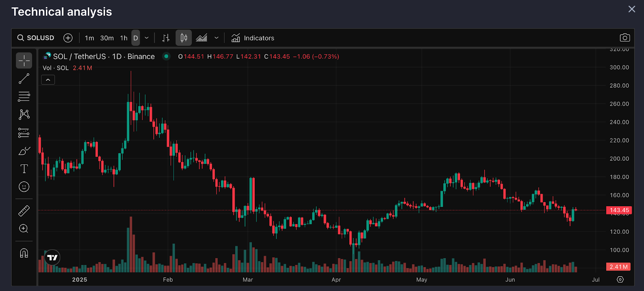Click the 2025 label on time axis
Image resolution: width=644 pixels, height=291 pixels.
pos(80,280)
